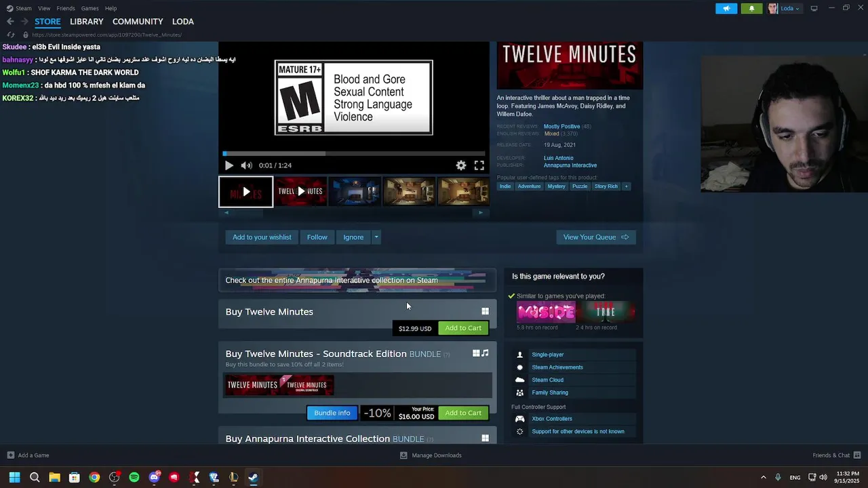Open the Games menu

pyautogui.click(x=90, y=8)
